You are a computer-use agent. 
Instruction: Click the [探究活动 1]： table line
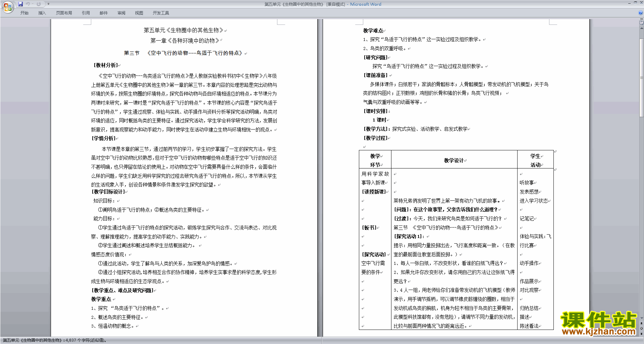[409, 236]
